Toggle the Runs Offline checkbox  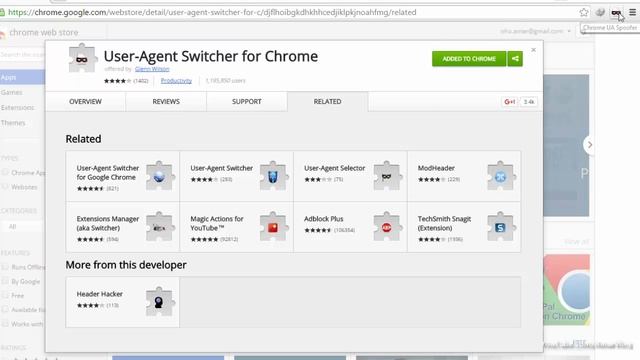[5, 267]
